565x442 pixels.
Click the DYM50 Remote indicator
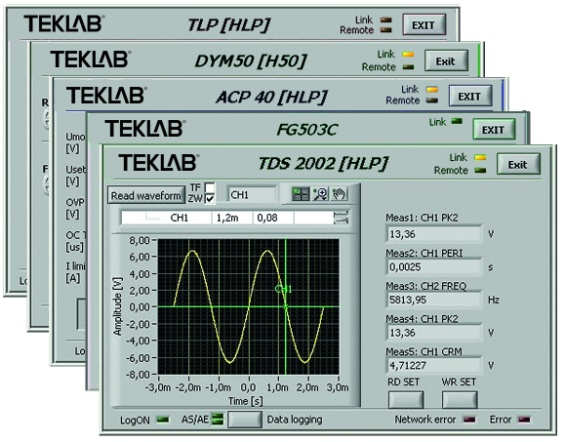click(x=408, y=67)
